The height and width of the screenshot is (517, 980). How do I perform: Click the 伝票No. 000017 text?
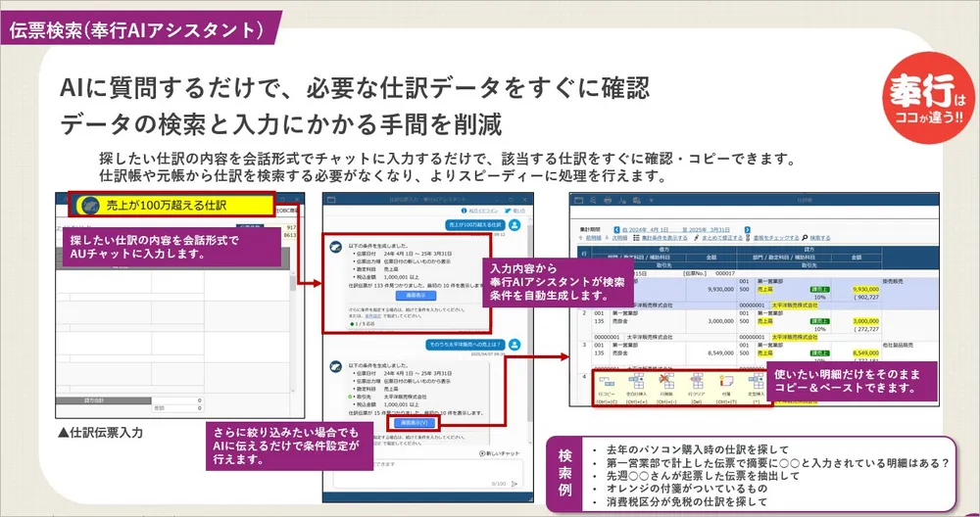pos(710,273)
